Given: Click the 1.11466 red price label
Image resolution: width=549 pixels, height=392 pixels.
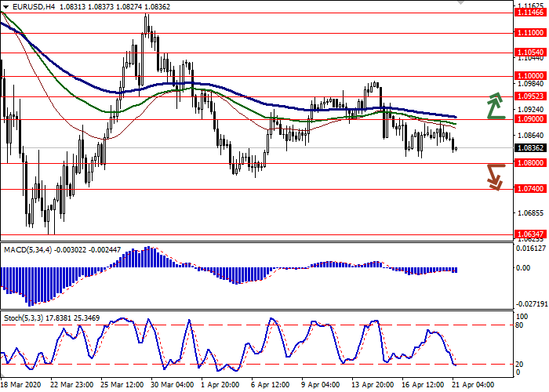Looking at the screenshot, I should 529,13.
